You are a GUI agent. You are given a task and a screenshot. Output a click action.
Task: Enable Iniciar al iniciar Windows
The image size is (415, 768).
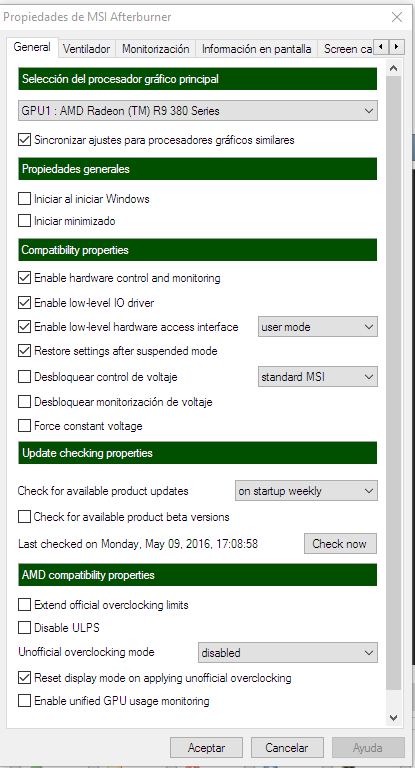coord(24,199)
